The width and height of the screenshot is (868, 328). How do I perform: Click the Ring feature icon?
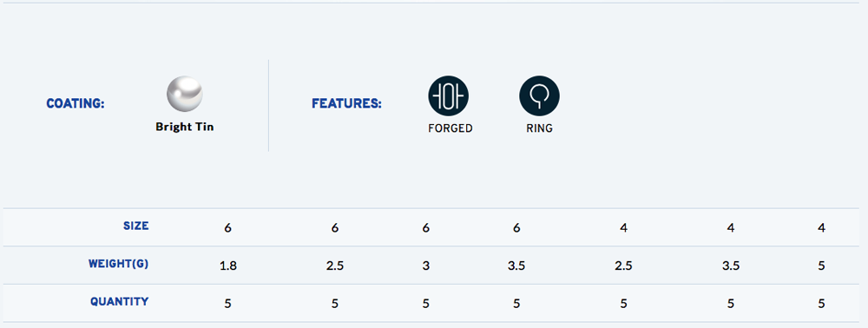click(539, 96)
